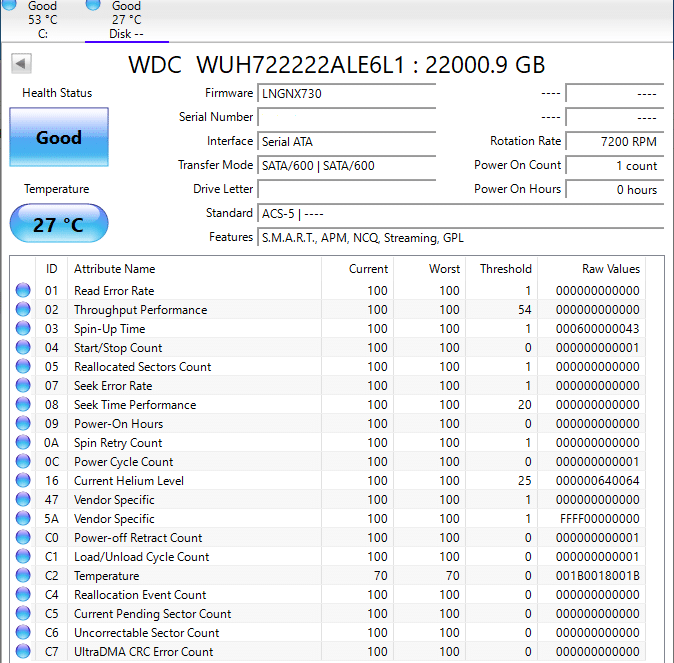Image resolution: width=674 pixels, height=663 pixels.
Task: Click status orb for Load/Unload Cycle Count
Action: point(23,556)
